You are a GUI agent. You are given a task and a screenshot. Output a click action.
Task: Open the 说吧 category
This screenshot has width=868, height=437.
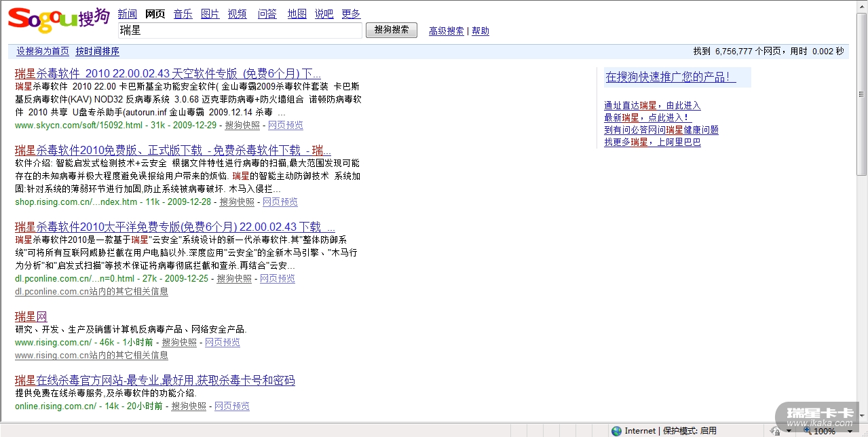click(x=324, y=14)
